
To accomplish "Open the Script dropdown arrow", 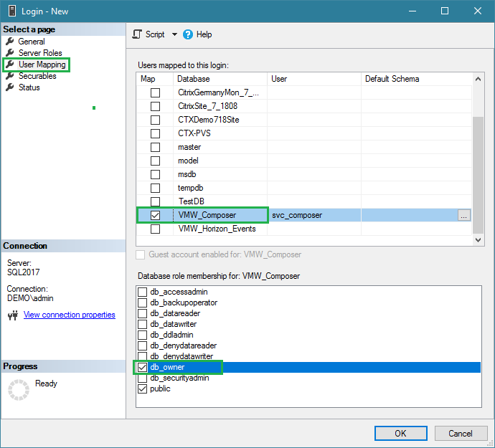I will tap(174, 34).
